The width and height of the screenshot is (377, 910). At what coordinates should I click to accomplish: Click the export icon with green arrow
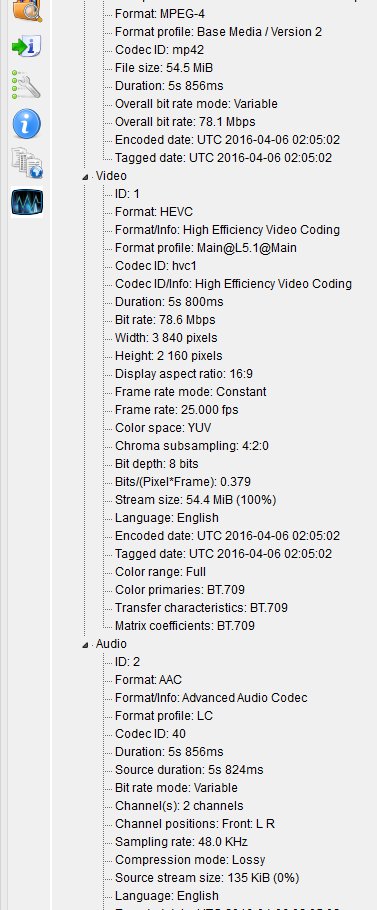[x=27, y=47]
